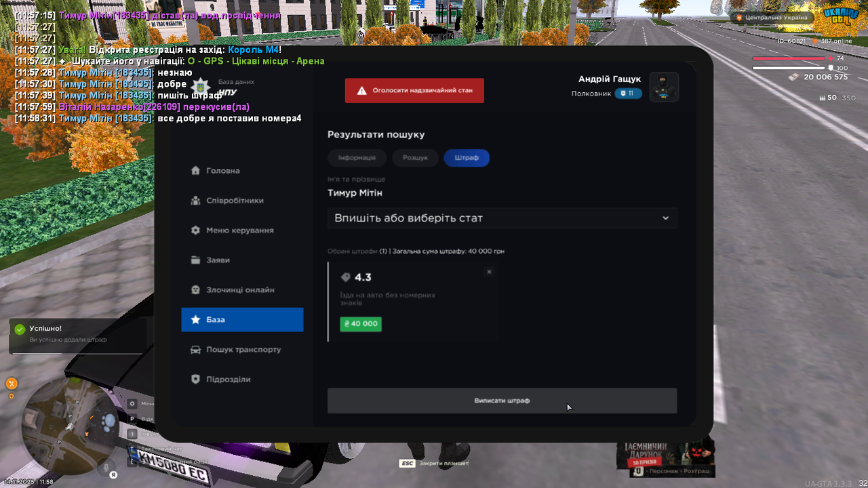Viewport: 868px width, 488px height.
Task: Click the gear icon beside Меню керування
Action: pos(195,230)
